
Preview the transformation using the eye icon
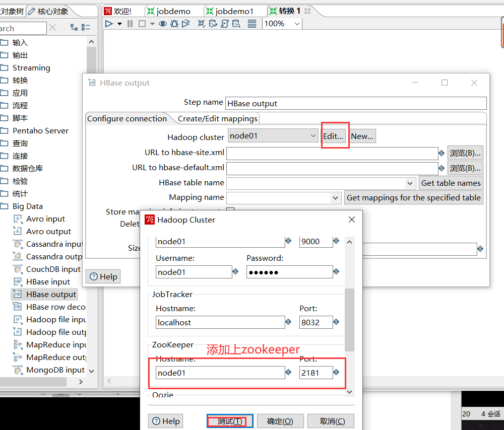click(164, 23)
